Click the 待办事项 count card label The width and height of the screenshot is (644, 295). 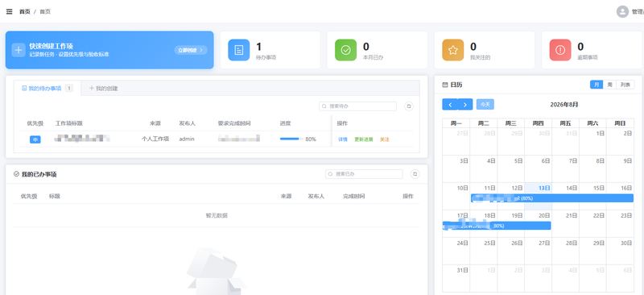point(266,57)
